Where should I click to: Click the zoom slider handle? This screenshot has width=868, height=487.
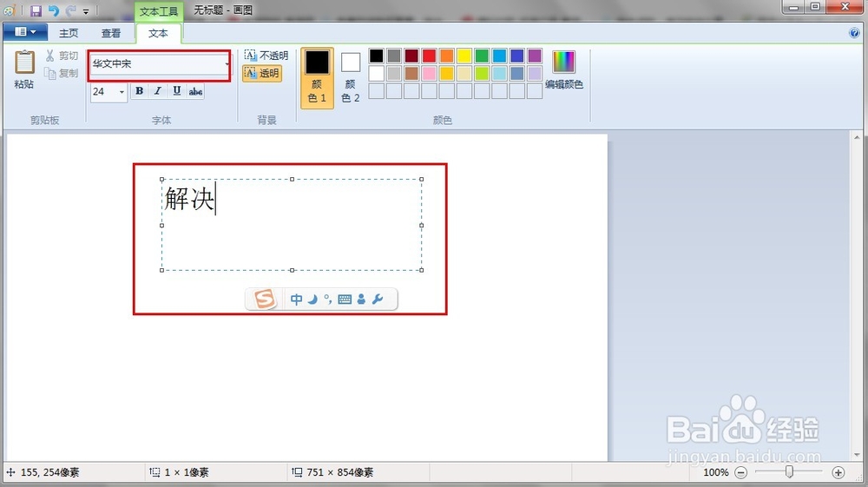(x=789, y=471)
